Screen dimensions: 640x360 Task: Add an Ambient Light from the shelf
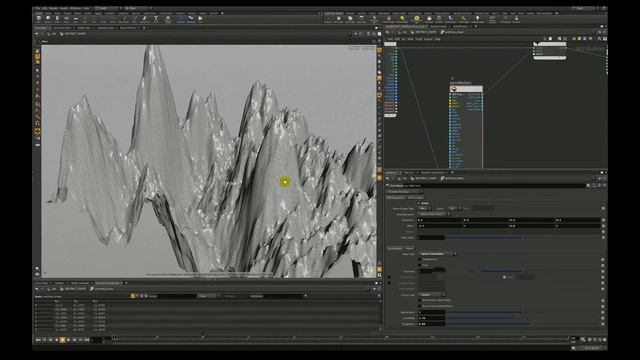click(477, 19)
